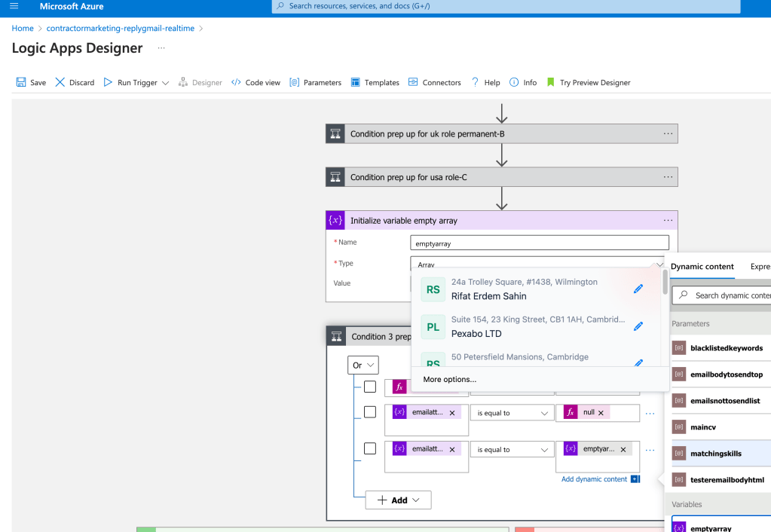
Task: Click the edit pencil for Rifat Erdem Sahin
Action: 638,289
